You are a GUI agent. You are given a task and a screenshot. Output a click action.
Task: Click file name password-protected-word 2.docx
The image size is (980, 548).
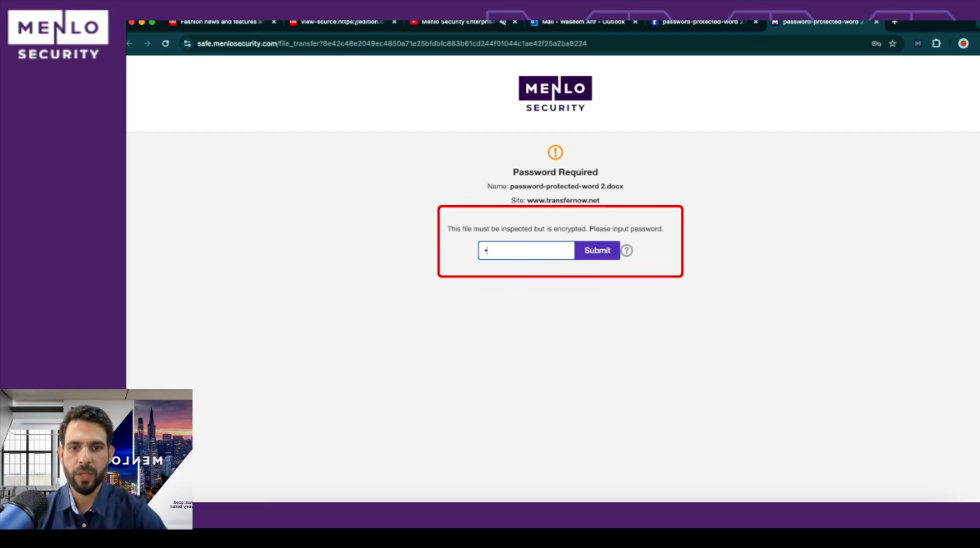coord(567,187)
